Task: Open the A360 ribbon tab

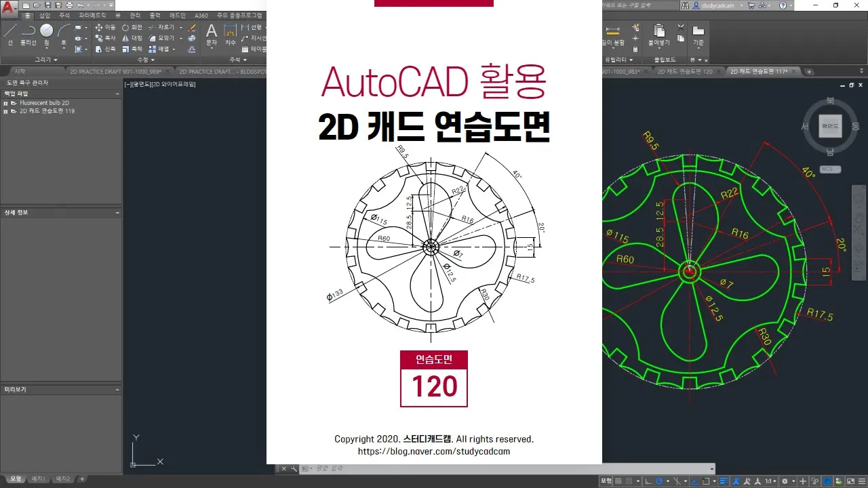Action: click(201, 15)
